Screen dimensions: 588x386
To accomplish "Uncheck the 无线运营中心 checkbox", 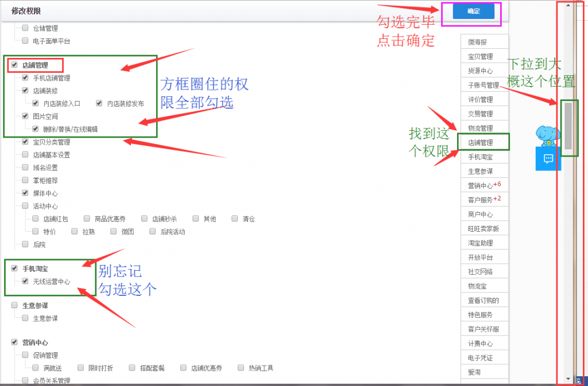I will click(25, 281).
